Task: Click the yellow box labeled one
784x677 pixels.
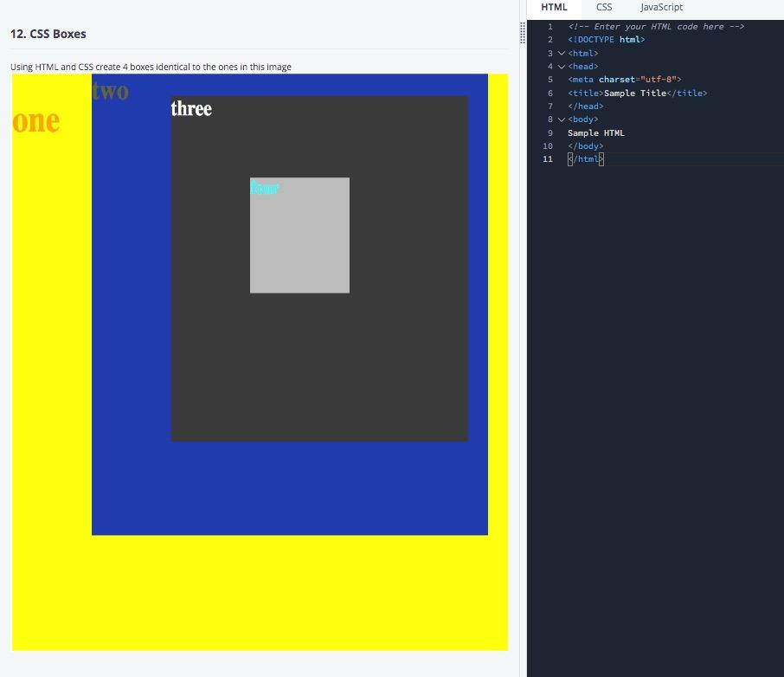Action: click(50, 351)
